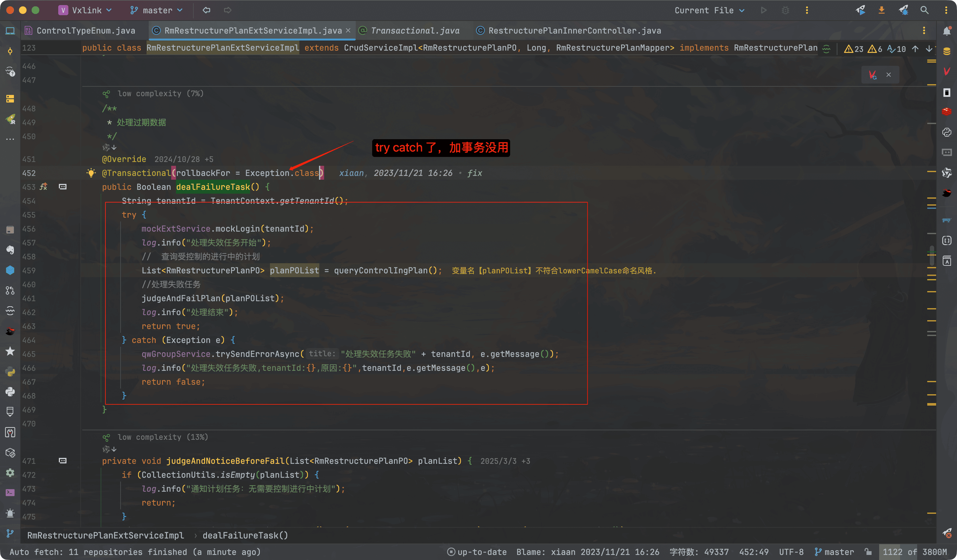Open the Bookmarks star tool window
Viewport: 957px width, 560px height.
pos(10,351)
